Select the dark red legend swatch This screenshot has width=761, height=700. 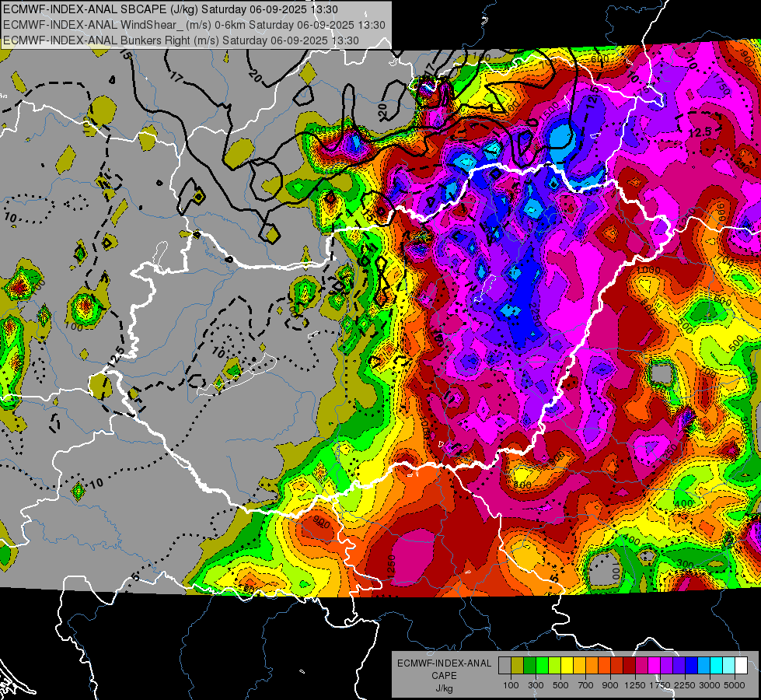tap(629, 666)
